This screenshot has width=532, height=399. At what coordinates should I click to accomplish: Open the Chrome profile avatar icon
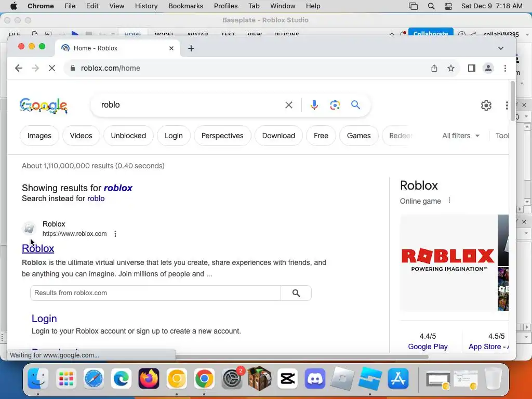coord(488,68)
